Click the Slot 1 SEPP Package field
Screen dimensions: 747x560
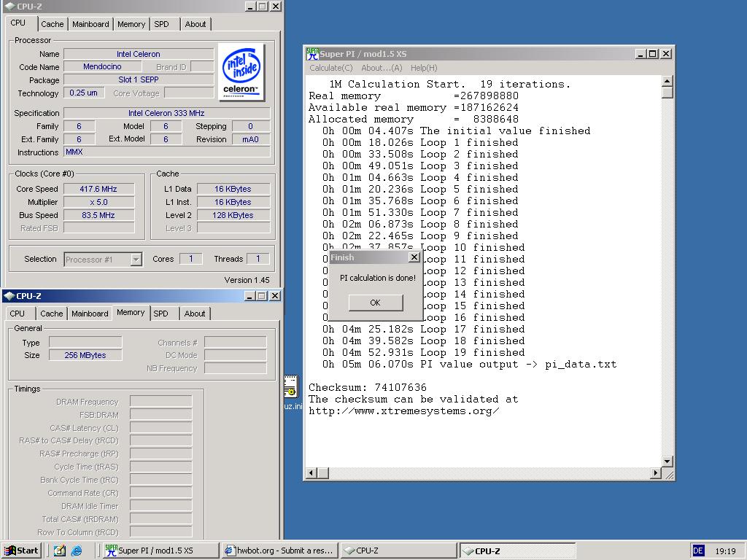pos(139,79)
